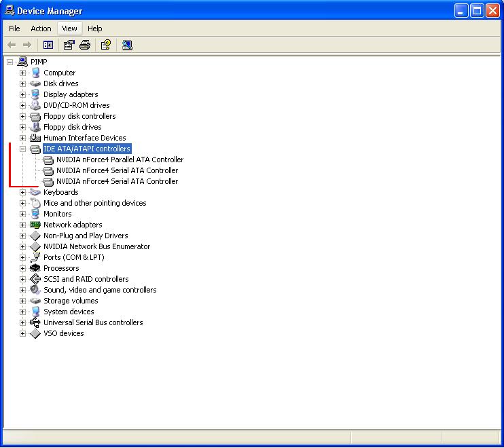
Task: Click the Sound, video and game controllers icon
Action: pyautogui.click(x=35, y=290)
